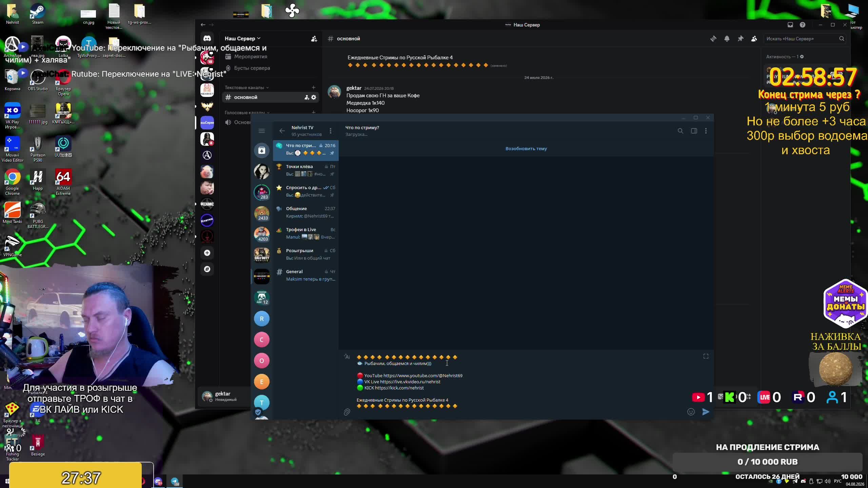The height and width of the screenshot is (488, 868).
Task: Toggle the Discord member list
Action: pyautogui.click(x=754, y=39)
